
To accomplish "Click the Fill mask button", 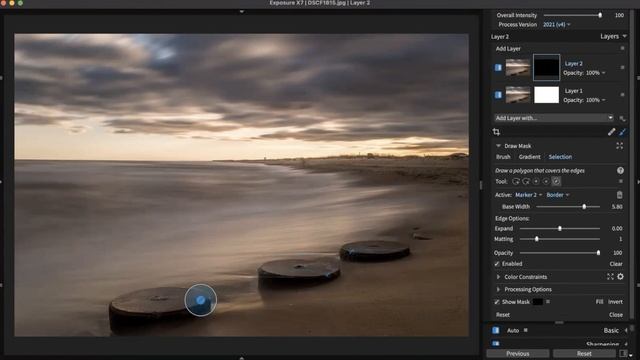I will click(x=599, y=302).
